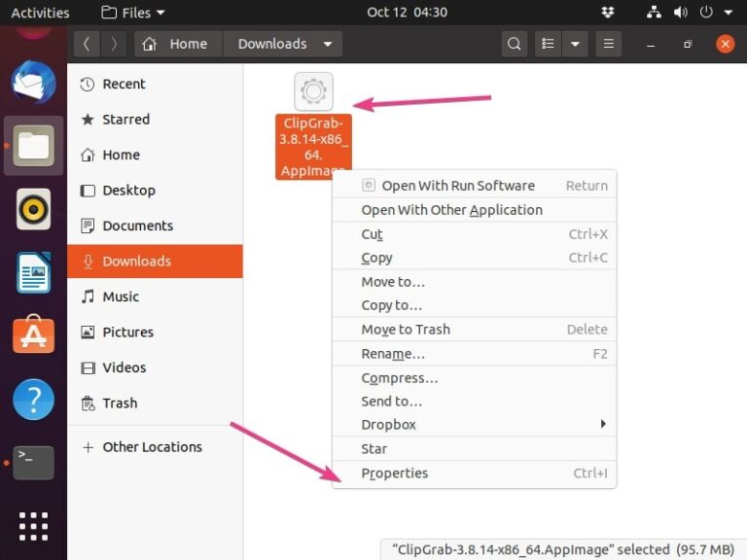The image size is (747, 560).
Task: Open Pictures in the sidebar
Action: (x=155, y=332)
